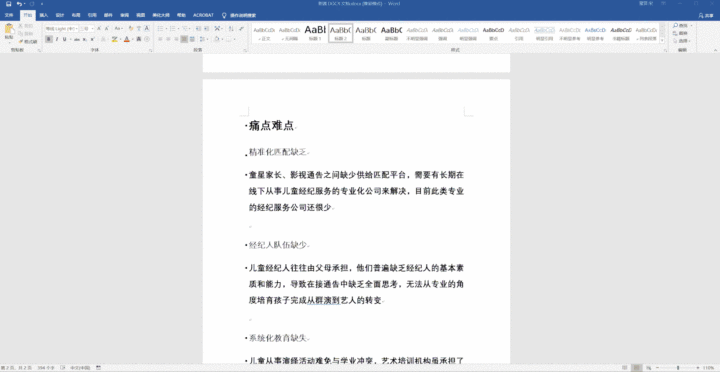The height and width of the screenshot is (372, 720).
Task: Open font name combo box
Action: coord(62,28)
